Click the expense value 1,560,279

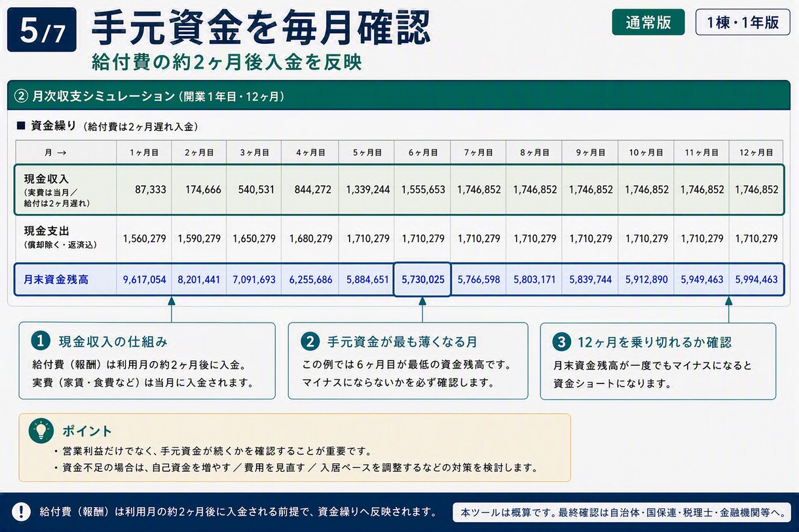coord(145,239)
